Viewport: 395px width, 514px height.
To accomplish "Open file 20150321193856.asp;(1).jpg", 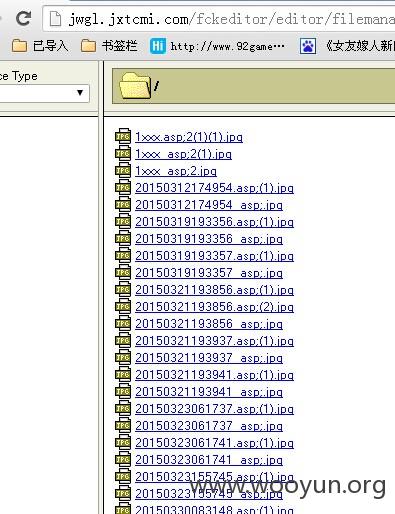I will 214,290.
